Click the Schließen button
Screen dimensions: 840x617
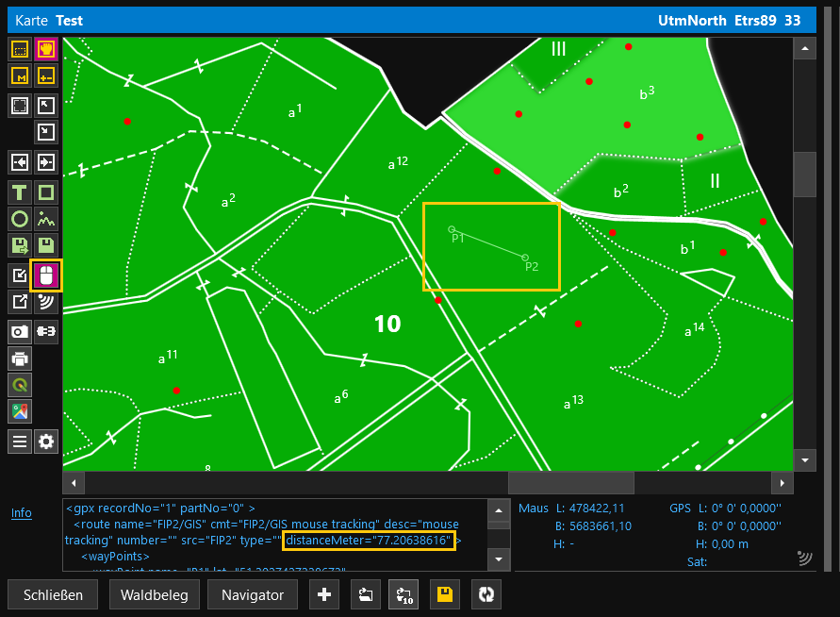click(53, 595)
